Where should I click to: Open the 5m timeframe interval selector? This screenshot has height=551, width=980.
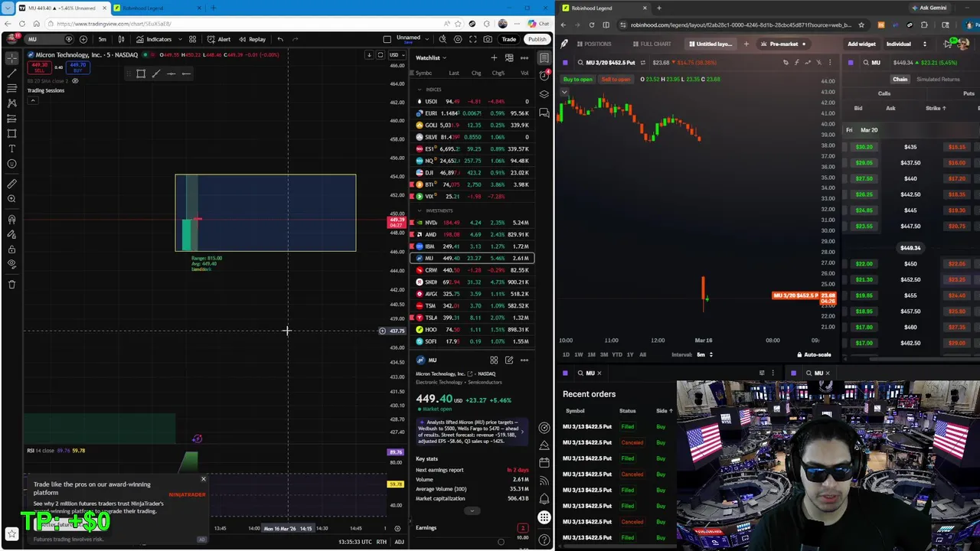point(102,39)
